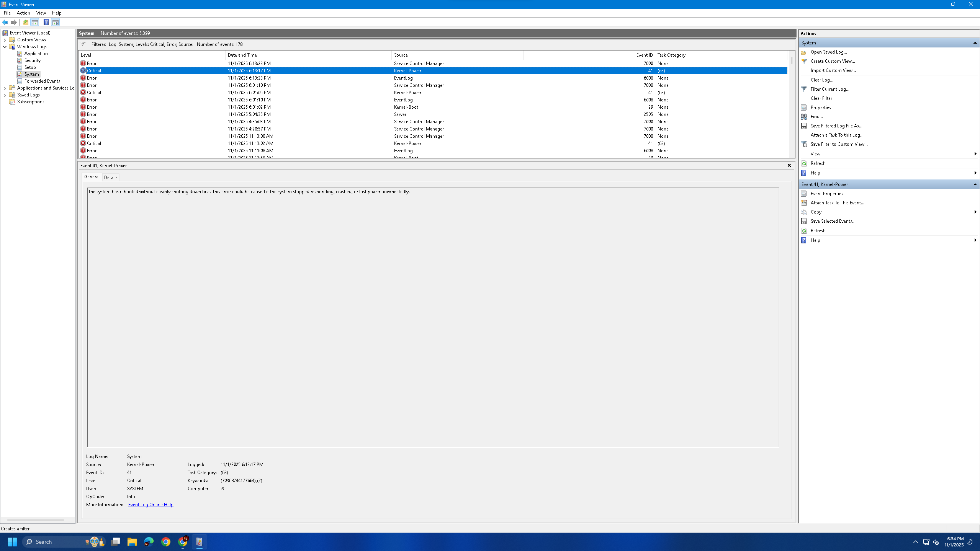Click the Filter Current Log funnel icon
The height and width of the screenshot is (551, 980).
tap(804, 89)
